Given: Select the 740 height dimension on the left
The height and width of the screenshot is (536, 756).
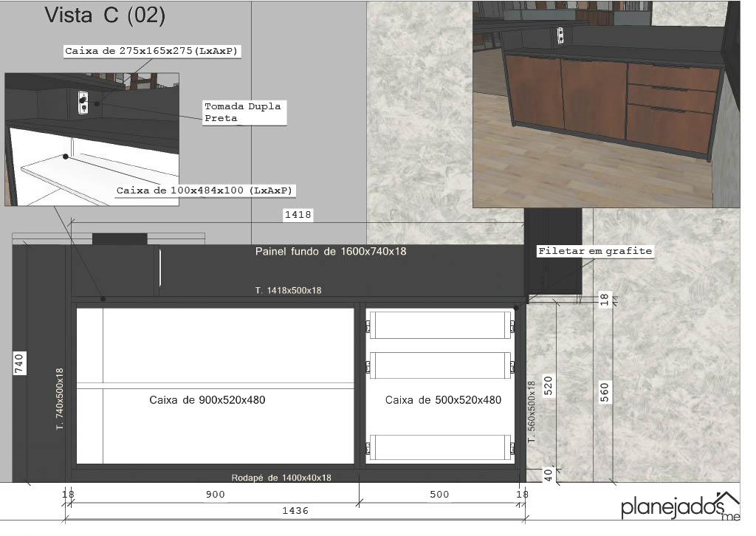Looking at the screenshot, I should 20,363.
